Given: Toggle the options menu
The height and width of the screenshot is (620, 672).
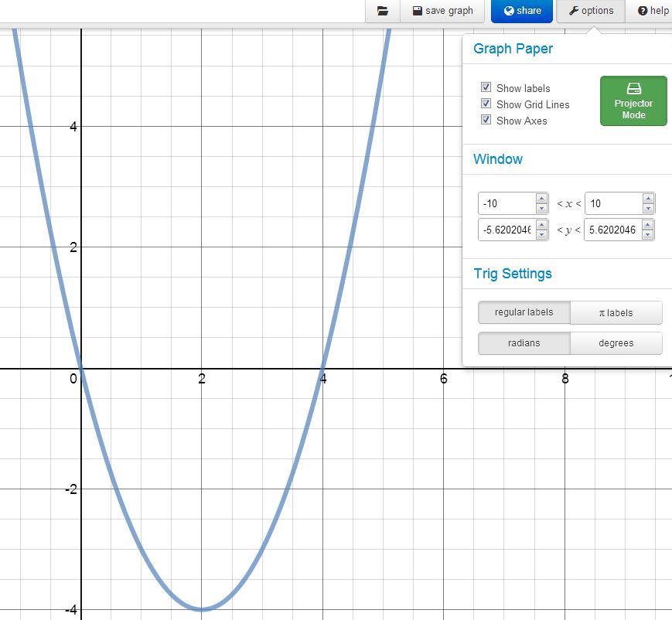Looking at the screenshot, I should [591, 11].
